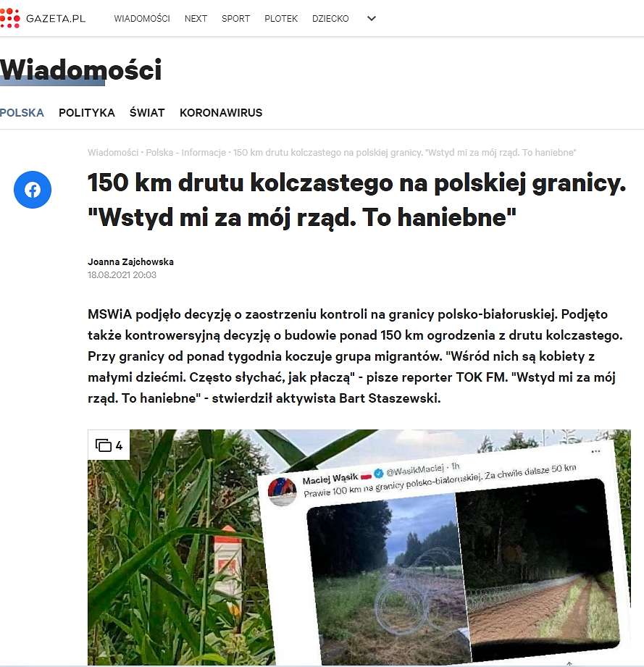
Task: Click the Gazeta.pl red dots logo
Action: click(x=10, y=18)
